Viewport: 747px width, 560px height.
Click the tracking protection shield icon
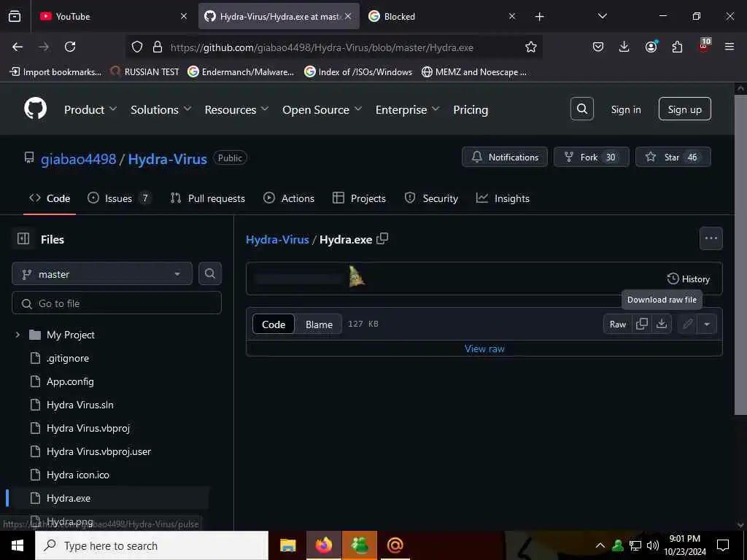click(x=137, y=47)
